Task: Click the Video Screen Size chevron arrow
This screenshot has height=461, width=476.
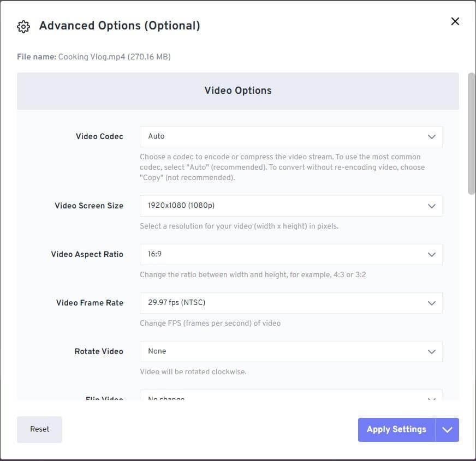Action: [432, 206]
